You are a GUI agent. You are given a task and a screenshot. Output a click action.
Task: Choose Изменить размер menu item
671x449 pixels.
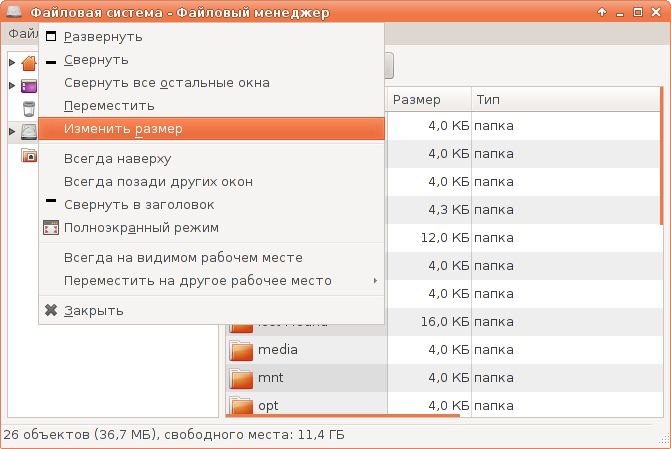[x=211, y=128]
